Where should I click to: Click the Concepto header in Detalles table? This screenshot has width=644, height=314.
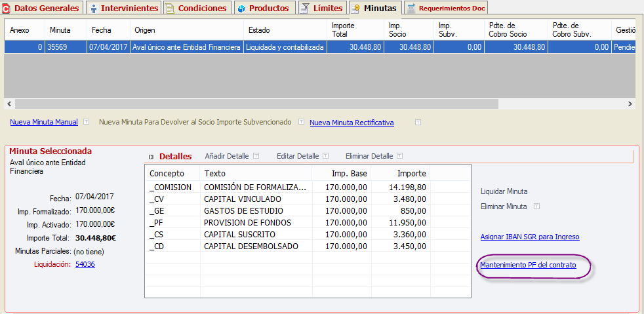(x=172, y=173)
